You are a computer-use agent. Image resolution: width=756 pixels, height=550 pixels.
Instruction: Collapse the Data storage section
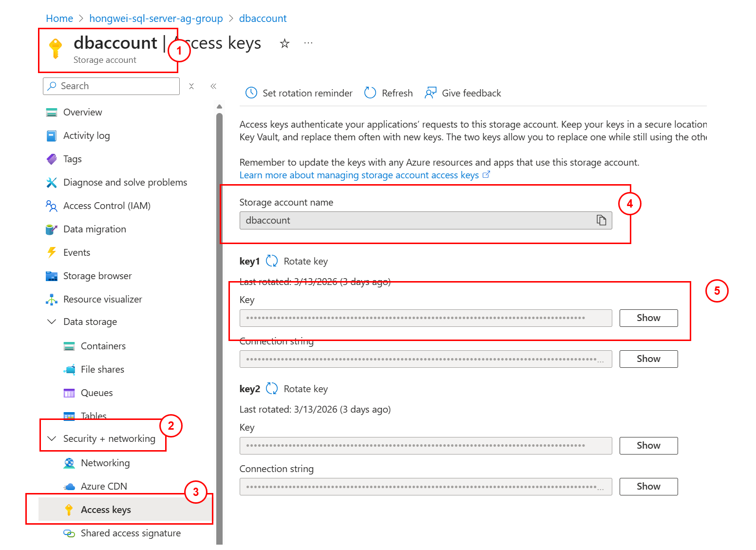click(x=52, y=322)
